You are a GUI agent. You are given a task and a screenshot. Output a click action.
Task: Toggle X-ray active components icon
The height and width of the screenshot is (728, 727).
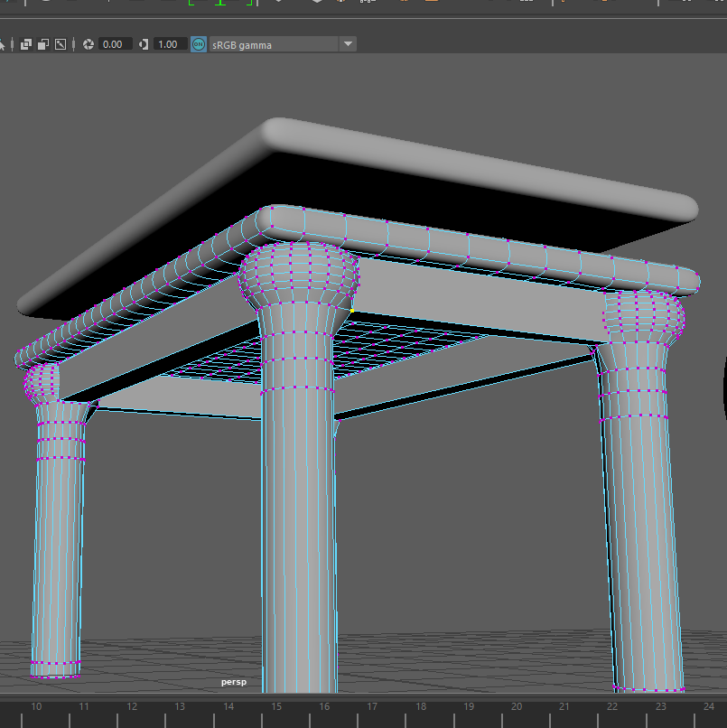(x=43, y=44)
